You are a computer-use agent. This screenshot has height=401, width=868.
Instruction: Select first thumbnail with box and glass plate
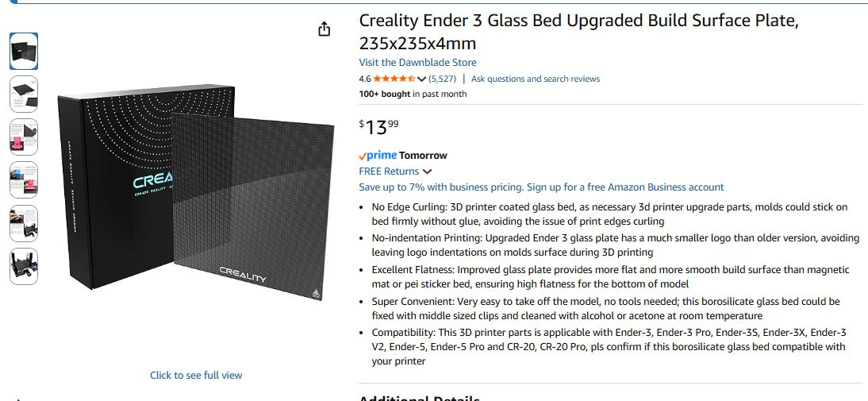[x=24, y=51]
